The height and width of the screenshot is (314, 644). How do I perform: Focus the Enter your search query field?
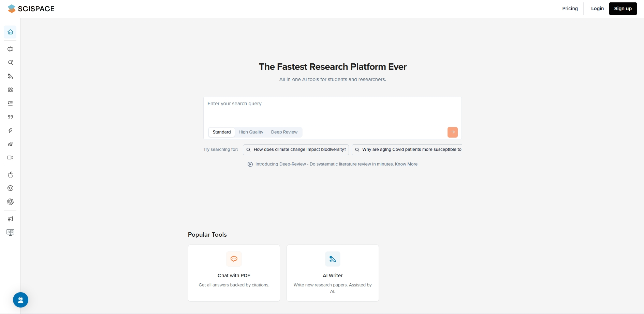333,111
